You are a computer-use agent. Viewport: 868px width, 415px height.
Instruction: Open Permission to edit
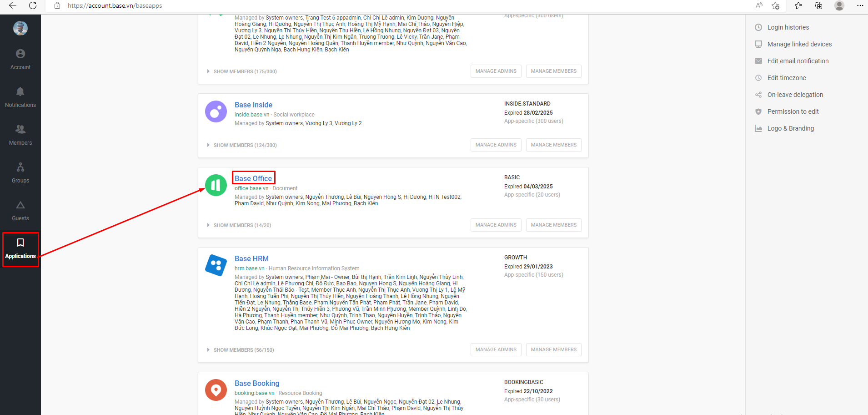pyautogui.click(x=793, y=111)
